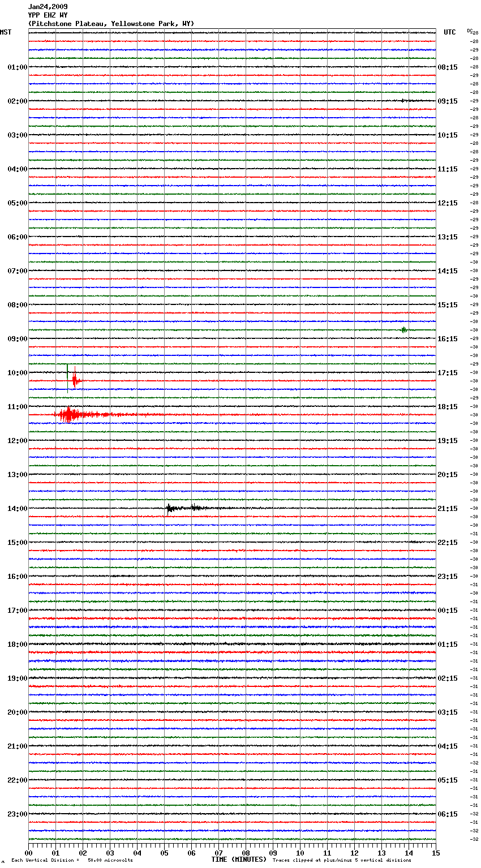Click the 15:15 UTC time label
This screenshot has width=481, height=868.
448,305
